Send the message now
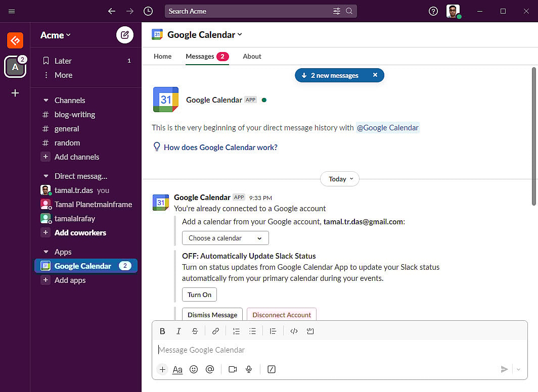The image size is (538, 392). click(504, 369)
